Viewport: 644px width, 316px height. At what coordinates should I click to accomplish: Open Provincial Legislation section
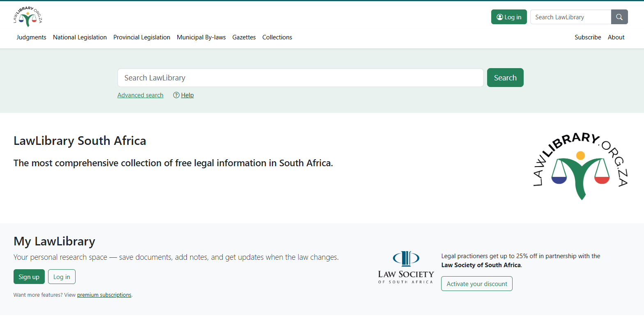click(142, 37)
